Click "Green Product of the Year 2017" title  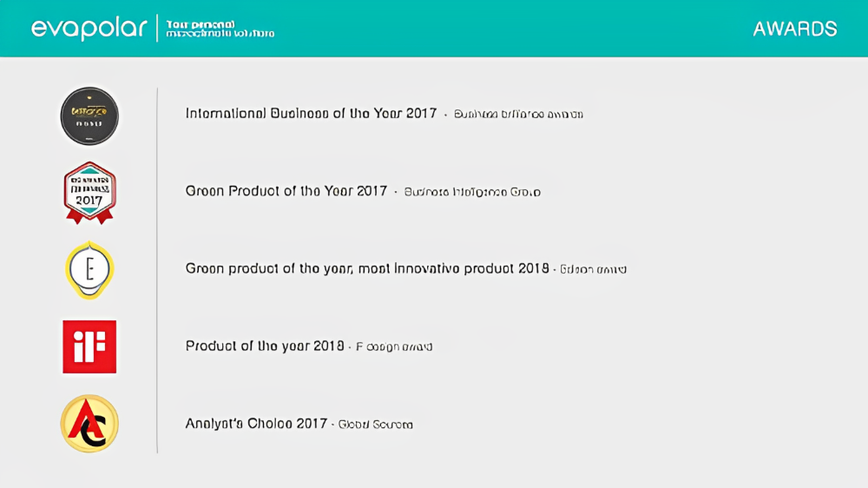coord(286,191)
